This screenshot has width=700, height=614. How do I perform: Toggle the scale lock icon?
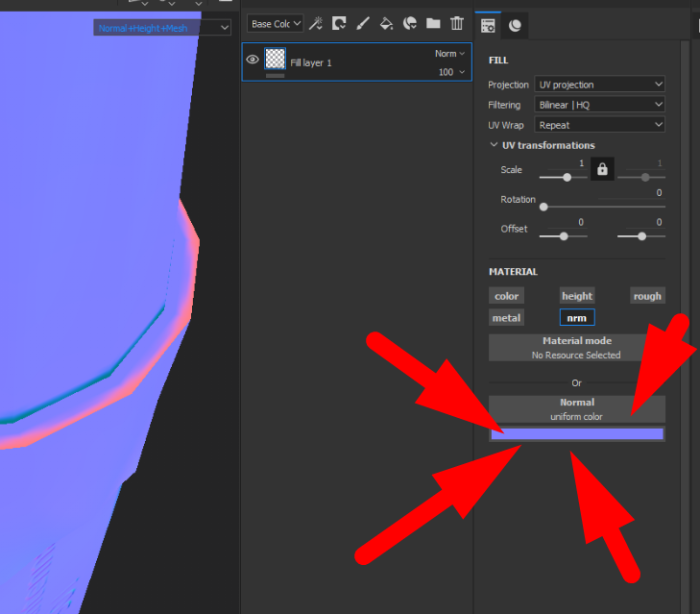click(x=602, y=169)
